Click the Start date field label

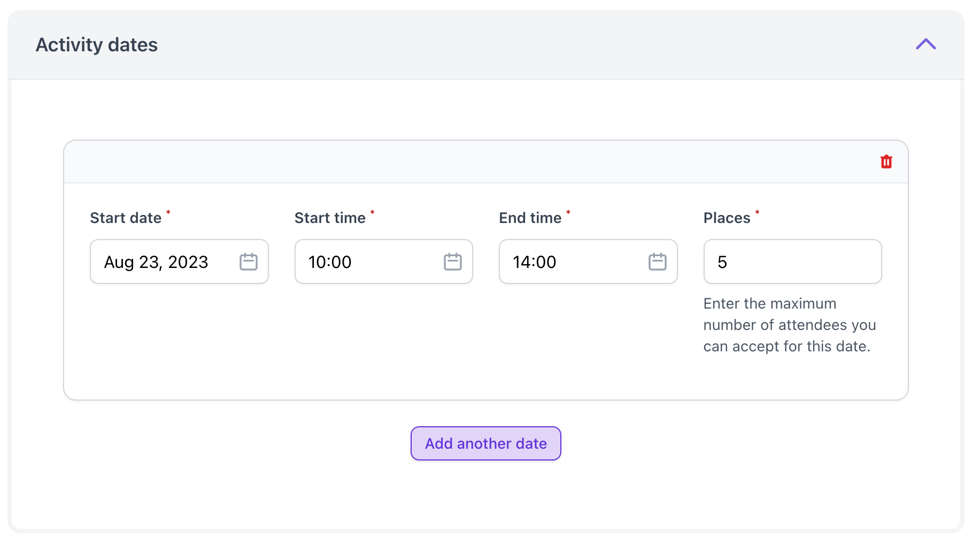(x=126, y=218)
